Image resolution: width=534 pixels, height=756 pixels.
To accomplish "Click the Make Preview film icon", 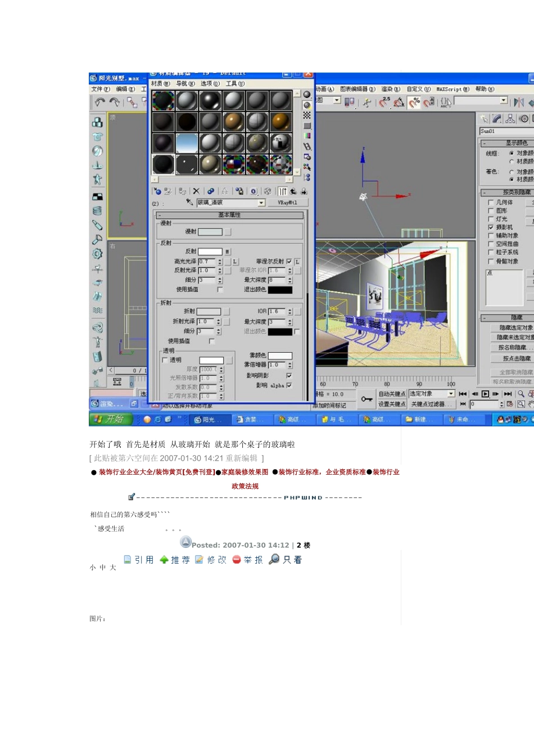I will tap(307, 146).
